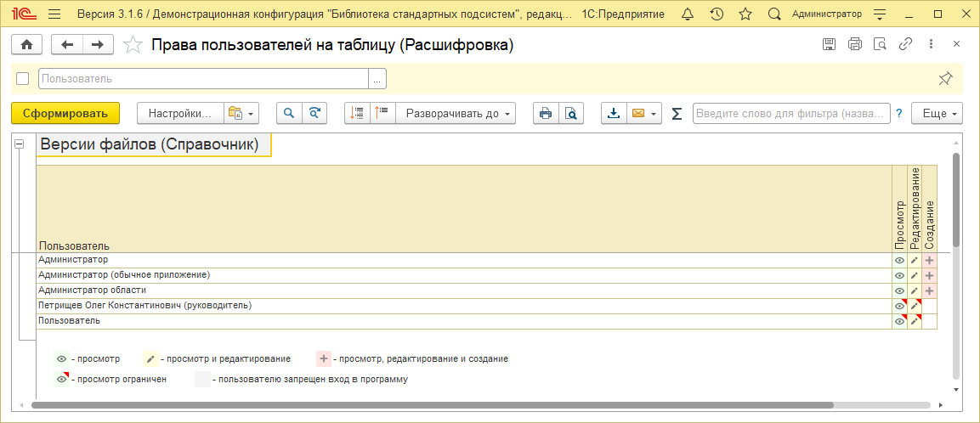This screenshot has width=980, height=423.
Task: Open the Еще menu
Action: click(x=937, y=114)
